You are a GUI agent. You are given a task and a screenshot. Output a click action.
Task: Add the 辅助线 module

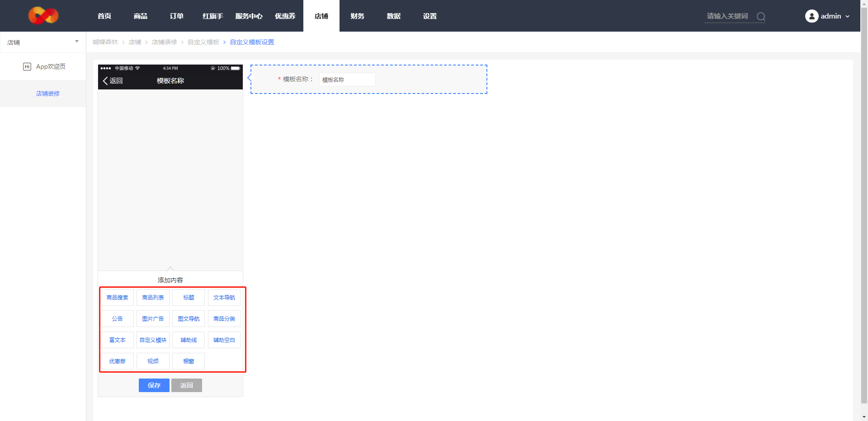[x=189, y=340]
